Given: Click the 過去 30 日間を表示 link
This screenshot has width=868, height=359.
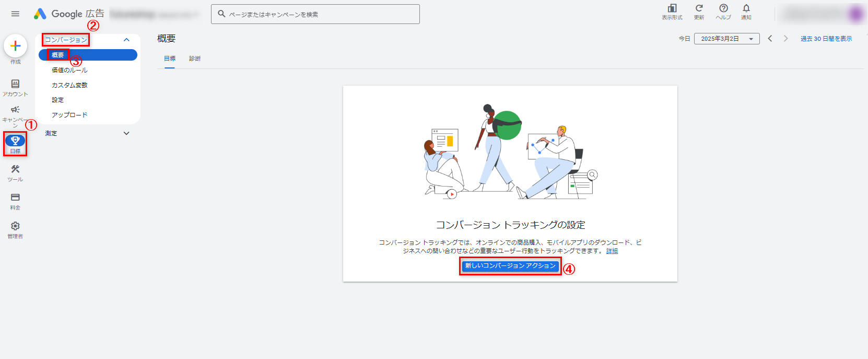Looking at the screenshot, I should coord(826,39).
